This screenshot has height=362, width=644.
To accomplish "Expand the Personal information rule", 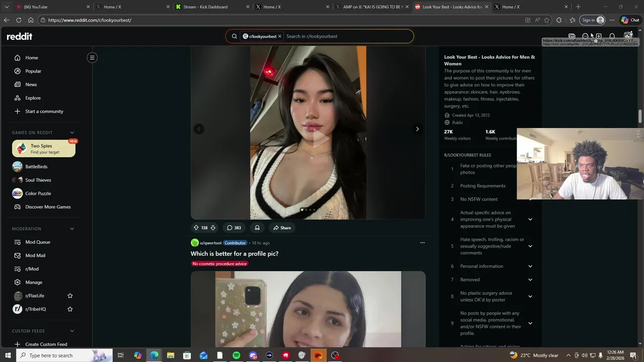I will coord(530,266).
